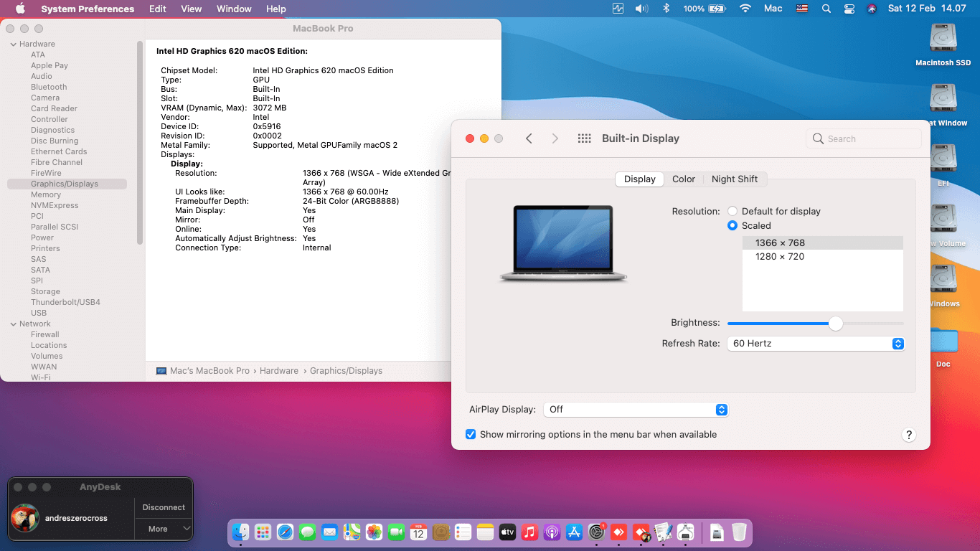Click the system information sidebar scrollbar
The width and height of the screenshot is (980, 551).
point(140,143)
